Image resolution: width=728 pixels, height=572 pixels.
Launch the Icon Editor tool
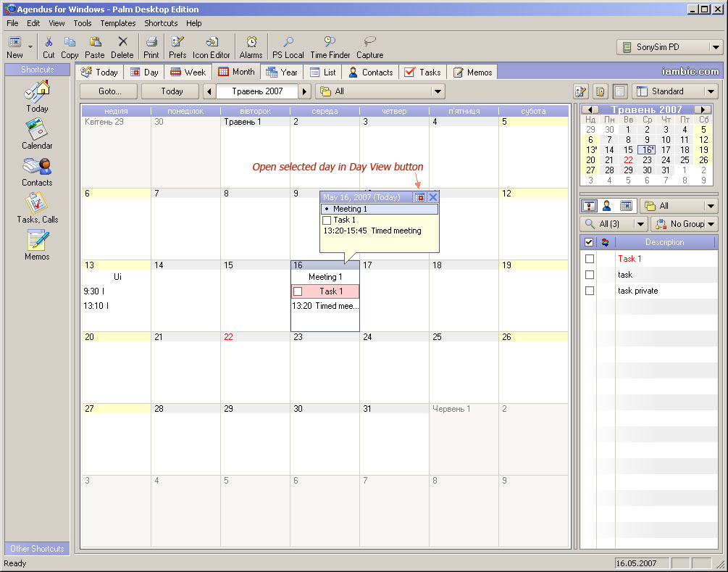tap(212, 47)
